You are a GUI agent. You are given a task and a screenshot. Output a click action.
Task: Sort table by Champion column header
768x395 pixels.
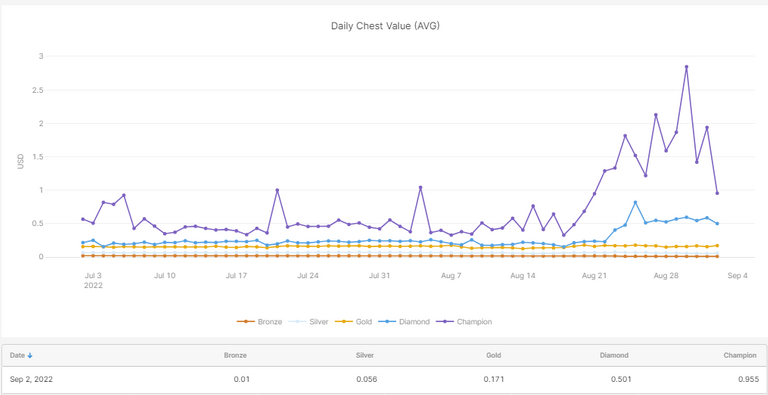coord(740,356)
